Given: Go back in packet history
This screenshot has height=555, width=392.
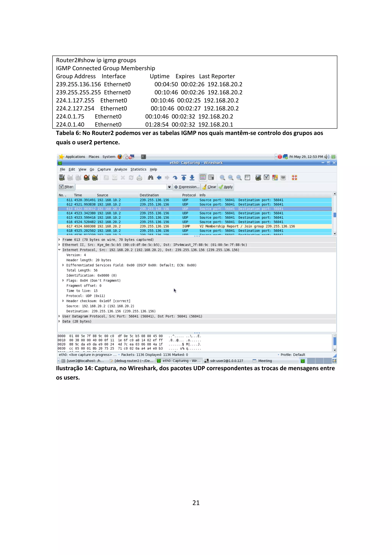Looking at the screenshot, I should click(x=159, y=178).
